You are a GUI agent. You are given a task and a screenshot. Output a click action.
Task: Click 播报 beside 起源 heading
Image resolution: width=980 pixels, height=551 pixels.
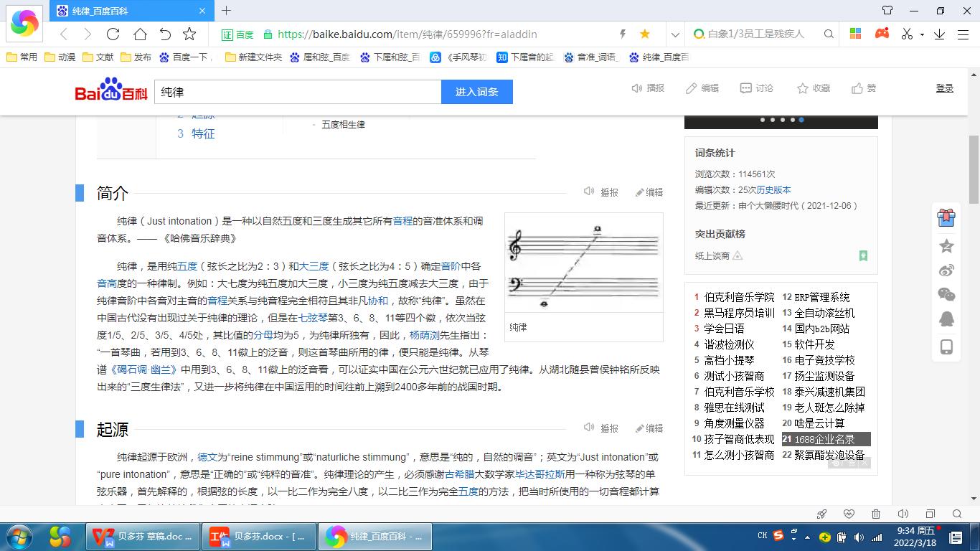[600, 428]
